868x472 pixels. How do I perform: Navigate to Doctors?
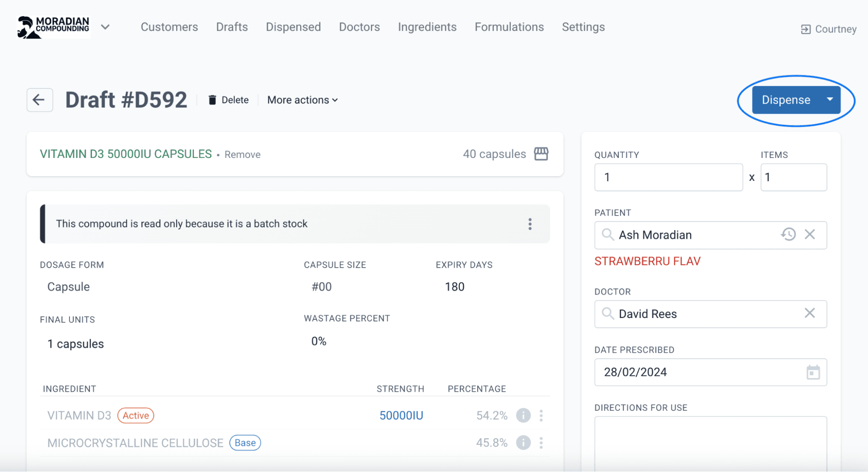[x=359, y=27]
